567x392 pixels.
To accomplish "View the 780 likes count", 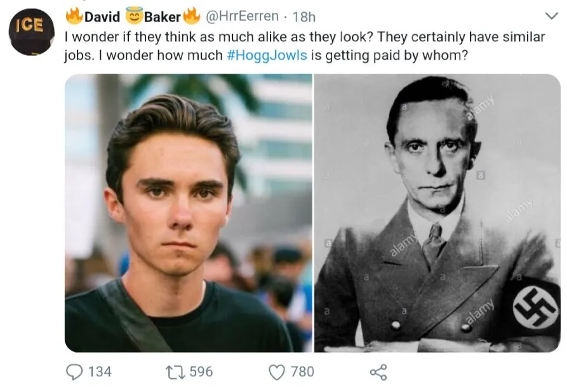I will [302, 372].
